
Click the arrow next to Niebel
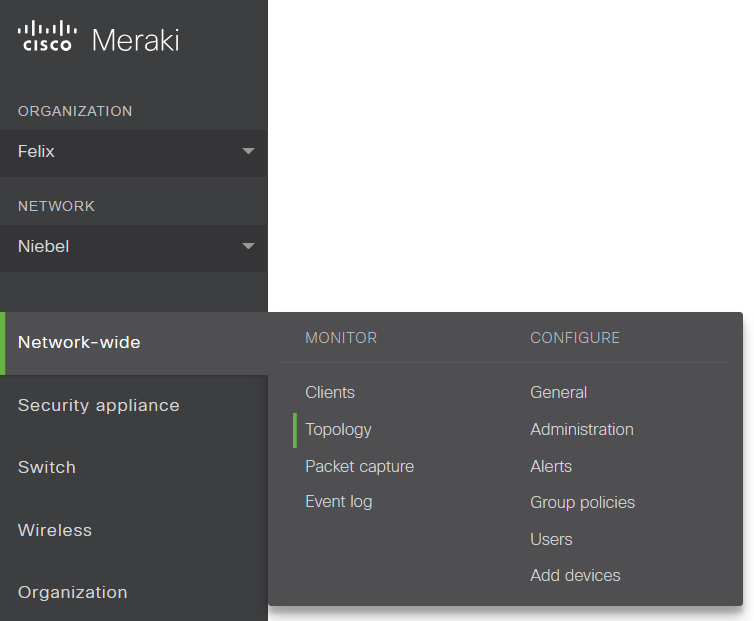point(248,246)
